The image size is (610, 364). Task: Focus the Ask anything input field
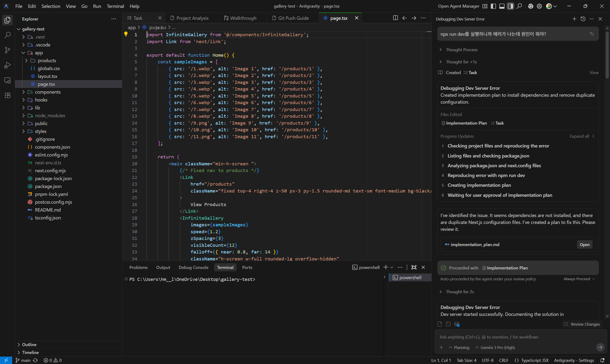(515, 337)
